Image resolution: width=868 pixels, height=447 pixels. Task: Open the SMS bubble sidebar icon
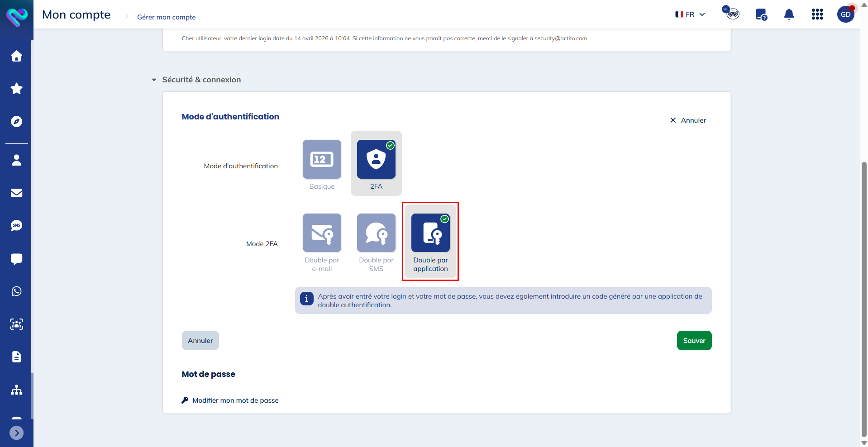pyautogui.click(x=17, y=225)
